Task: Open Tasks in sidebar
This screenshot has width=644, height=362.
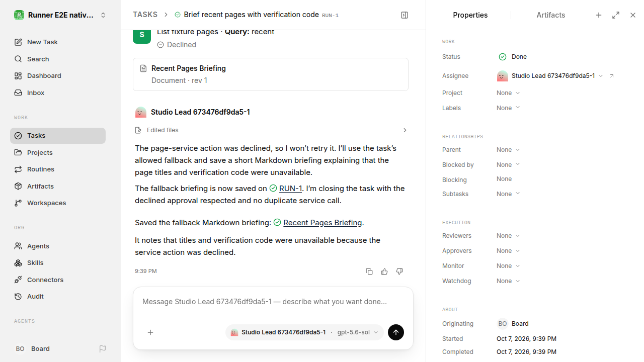Action: pyautogui.click(x=58, y=136)
